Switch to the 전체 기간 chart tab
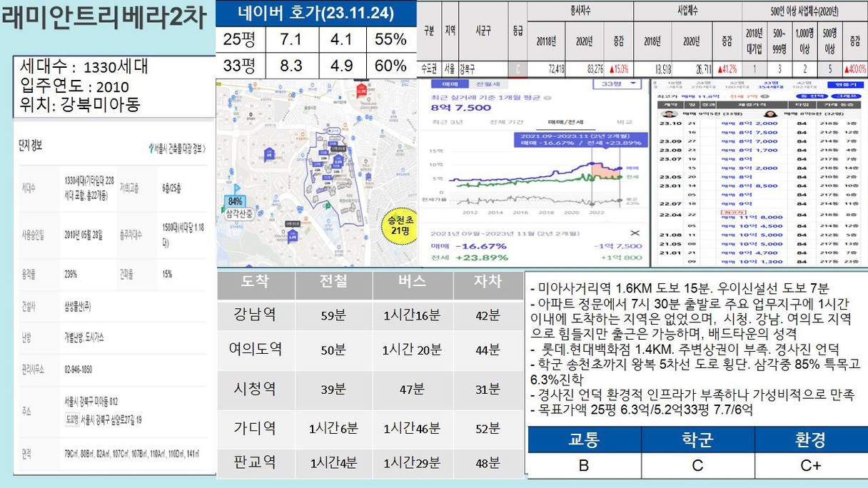Screen dimensions: 868x488 click(507, 123)
